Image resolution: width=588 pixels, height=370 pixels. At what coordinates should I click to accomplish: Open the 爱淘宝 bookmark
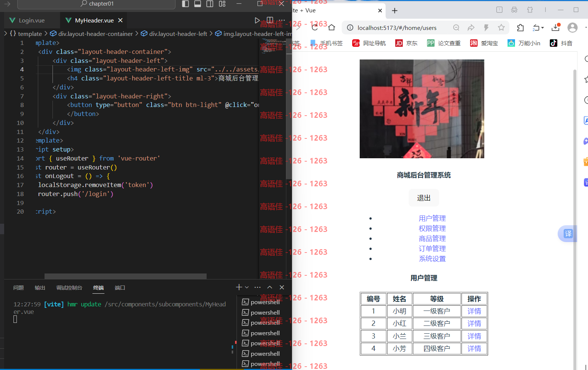484,43
